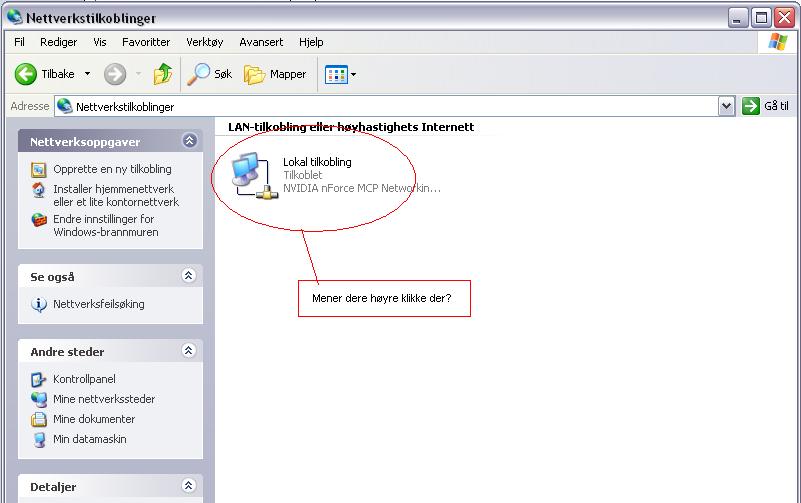Click the green Gå til arrow

pos(750,106)
